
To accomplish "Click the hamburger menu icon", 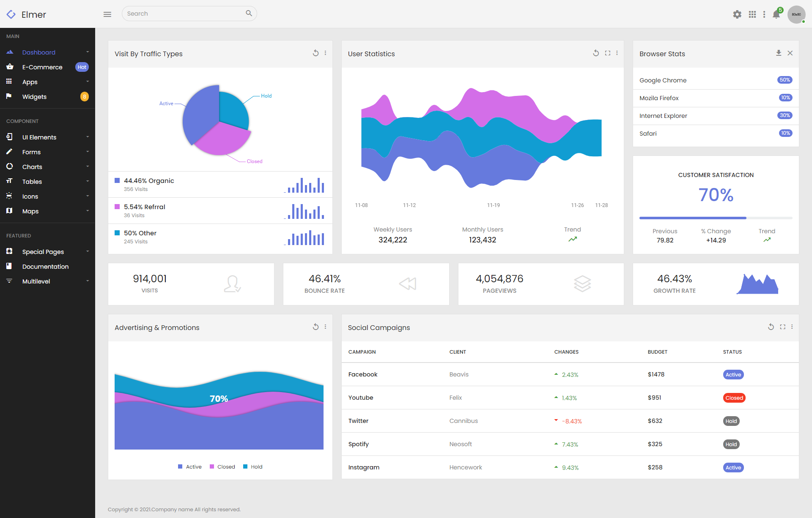I will (107, 14).
